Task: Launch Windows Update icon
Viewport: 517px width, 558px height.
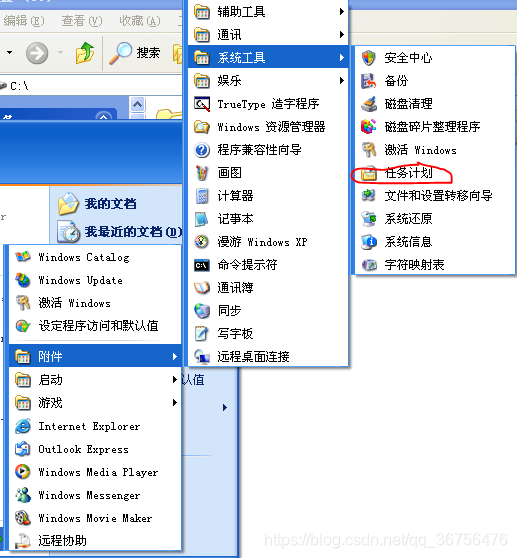Action: tap(23, 280)
